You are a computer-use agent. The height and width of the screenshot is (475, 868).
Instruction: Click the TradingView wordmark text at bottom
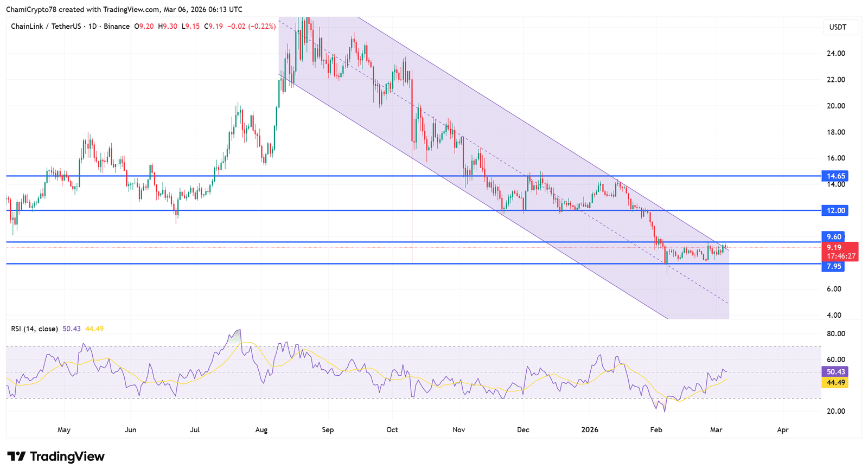click(67, 457)
